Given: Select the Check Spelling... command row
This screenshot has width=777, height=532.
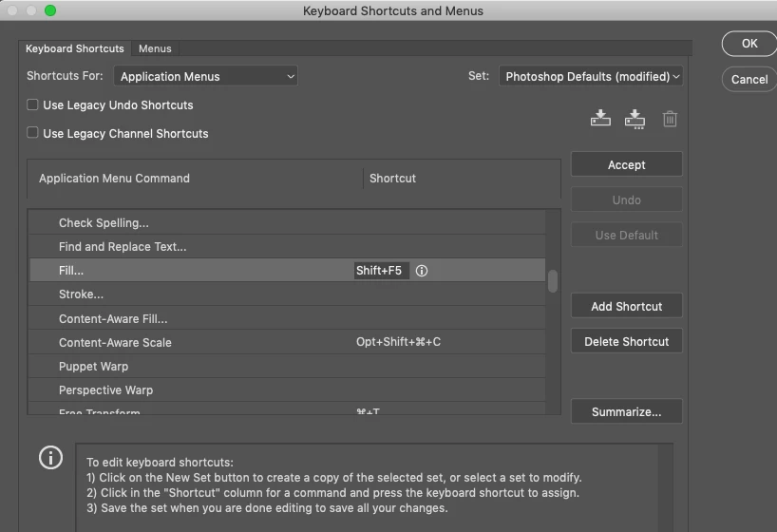Looking at the screenshot, I should (x=287, y=222).
